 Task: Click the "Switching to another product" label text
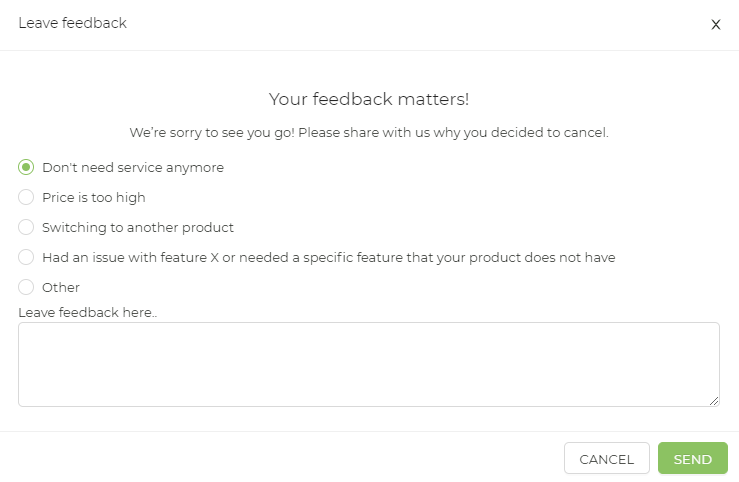click(x=138, y=228)
